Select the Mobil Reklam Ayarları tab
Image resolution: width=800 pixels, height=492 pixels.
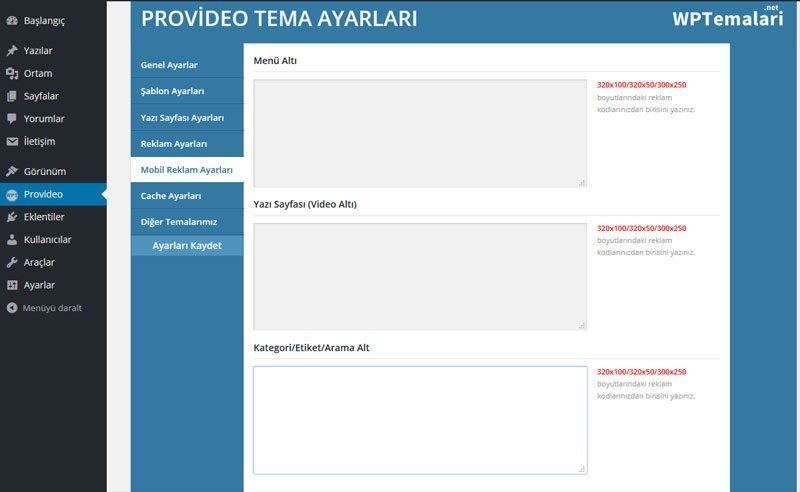click(x=187, y=170)
